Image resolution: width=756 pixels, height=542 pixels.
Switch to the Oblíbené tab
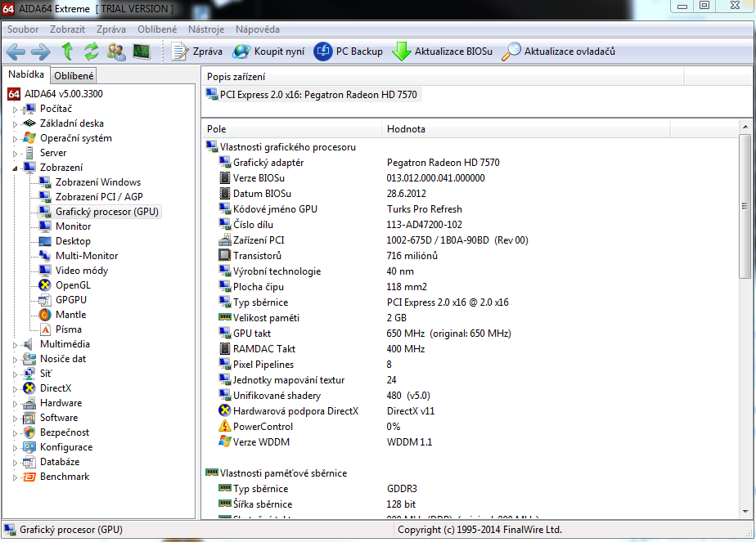(x=74, y=76)
